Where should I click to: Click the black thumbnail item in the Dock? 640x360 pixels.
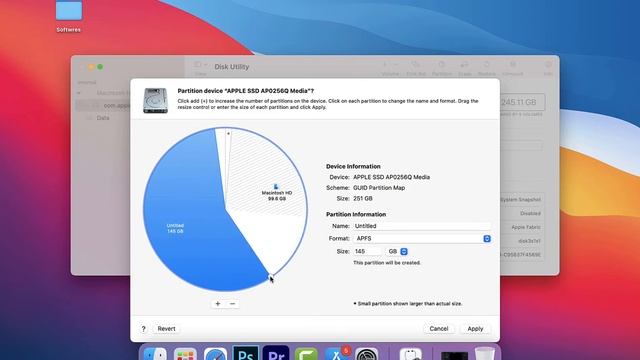(454, 355)
